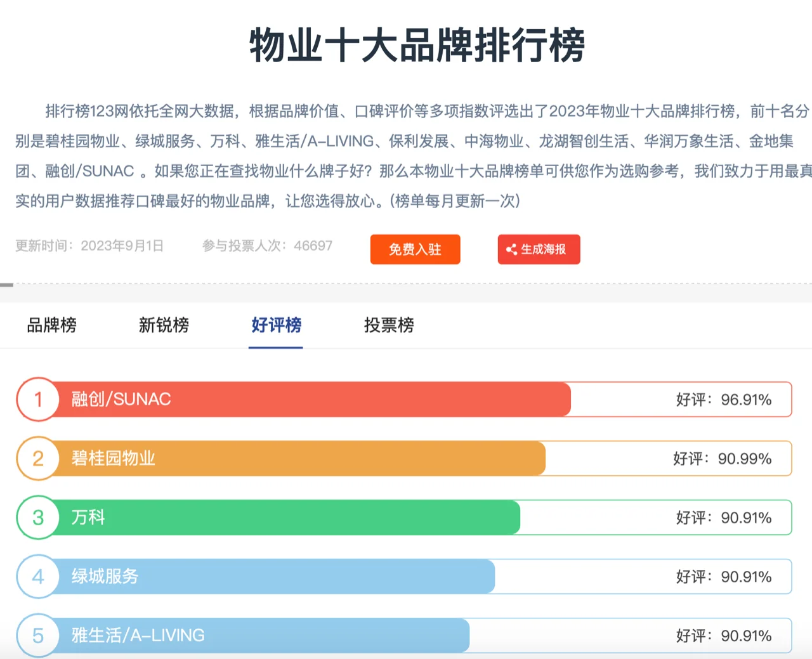Switch to the 新锐榜 tab
Viewport: 812px width, 659px height.
pyautogui.click(x=164, y=325)
